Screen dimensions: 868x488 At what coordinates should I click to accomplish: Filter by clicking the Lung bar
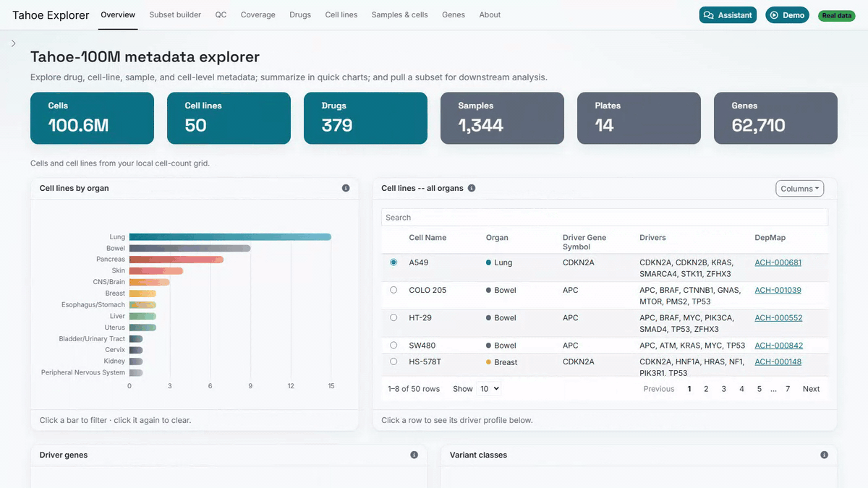(230, 236)
